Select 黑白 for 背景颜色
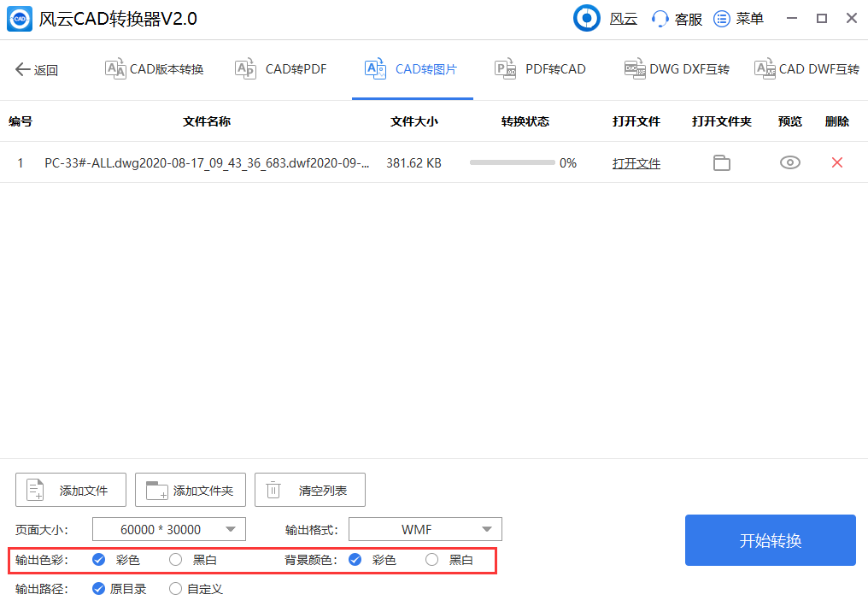 (x=431, y=560)
